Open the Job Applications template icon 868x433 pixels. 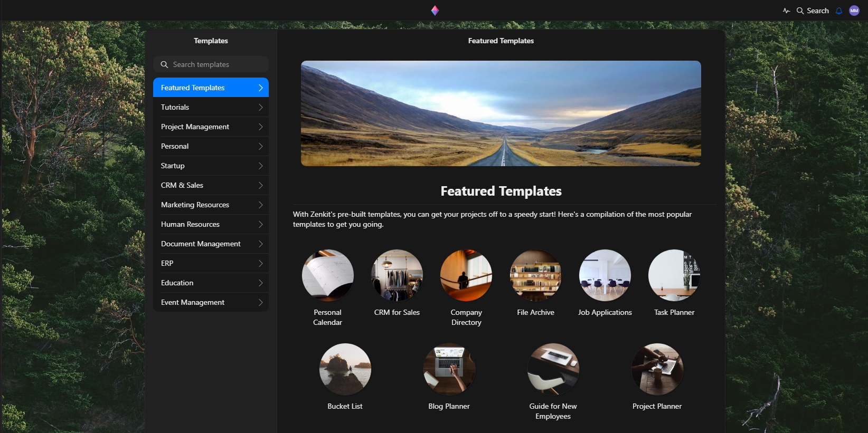click(x=605, y=275)
